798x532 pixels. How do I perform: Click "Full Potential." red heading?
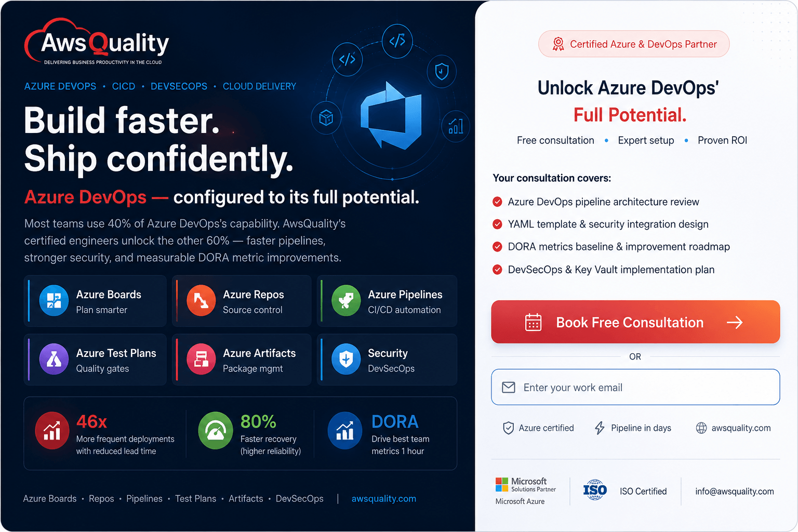click(x=630, y=115)
